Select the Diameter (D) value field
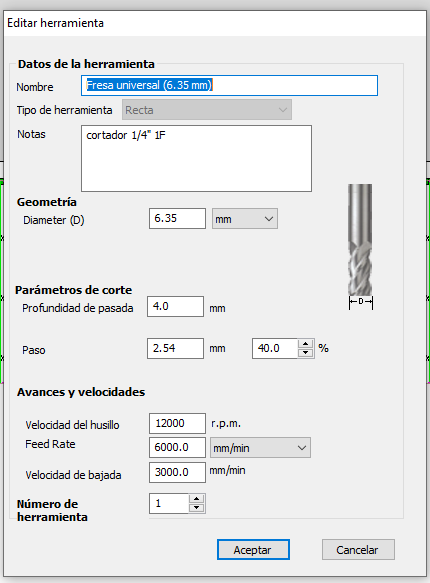Image resolution: width=430 pixels, height=583 pixels. point(177,219)
